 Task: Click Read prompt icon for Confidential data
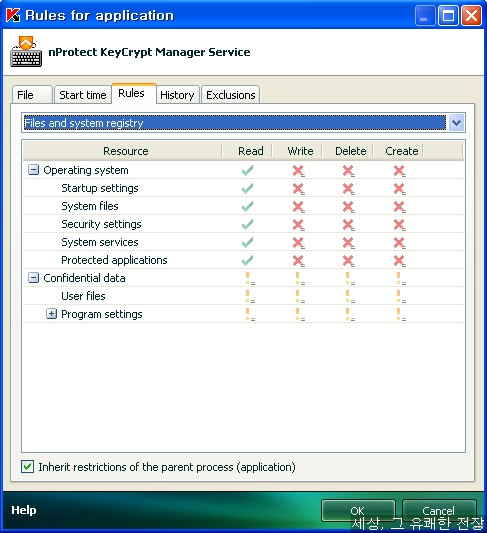point(250,278)
